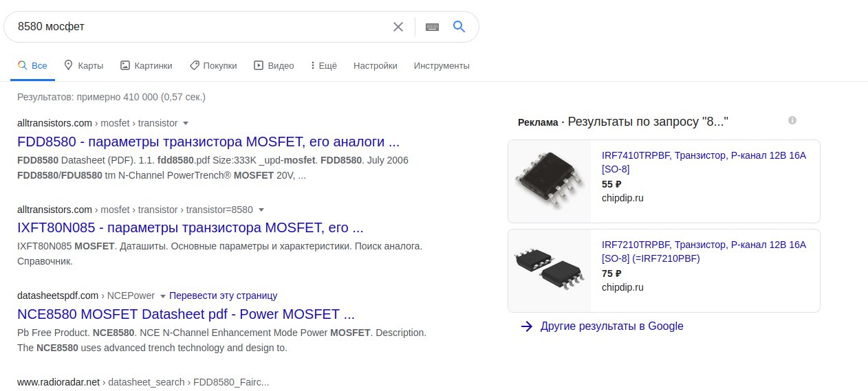Click chipdip.ru under the IRF7410TRPBF listing
This screenshot has width=868, height=391.
coord(622,198)
